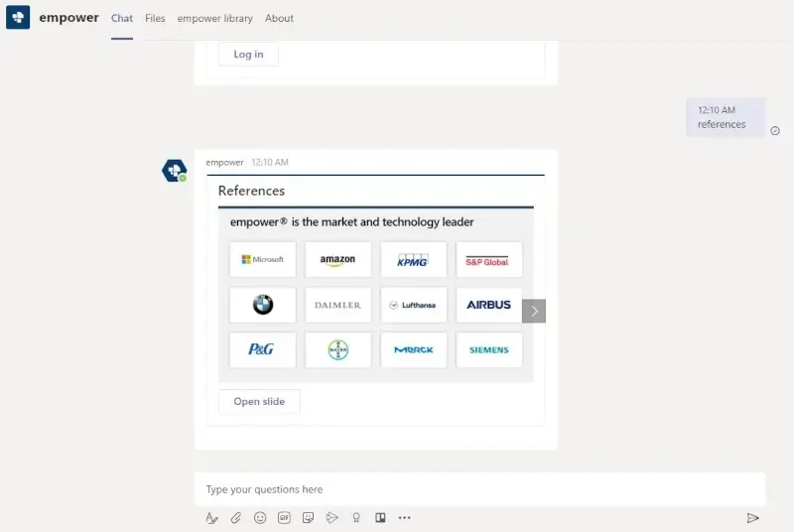Advance to next References card with arrow

(x=534, y=311)
